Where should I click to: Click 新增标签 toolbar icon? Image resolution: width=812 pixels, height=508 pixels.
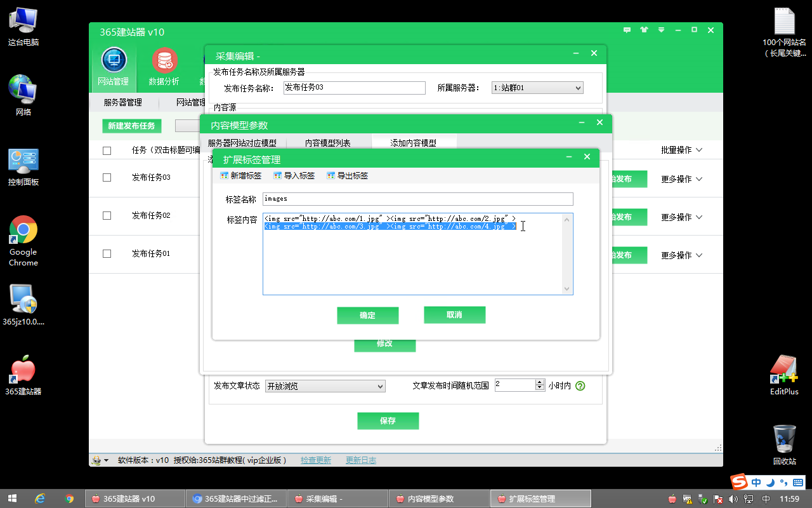[x=224, y=176]
